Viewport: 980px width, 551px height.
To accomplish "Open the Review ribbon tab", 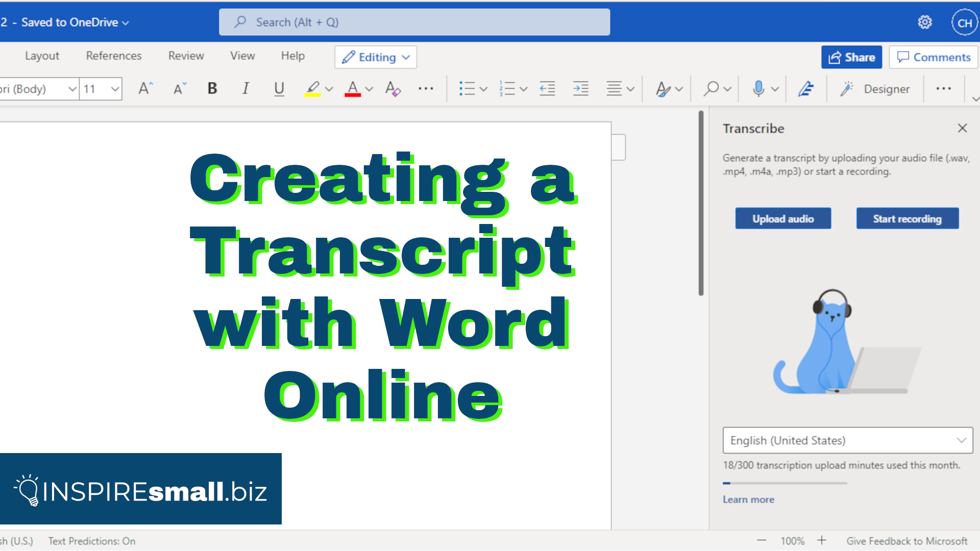I will coord(185,56).
